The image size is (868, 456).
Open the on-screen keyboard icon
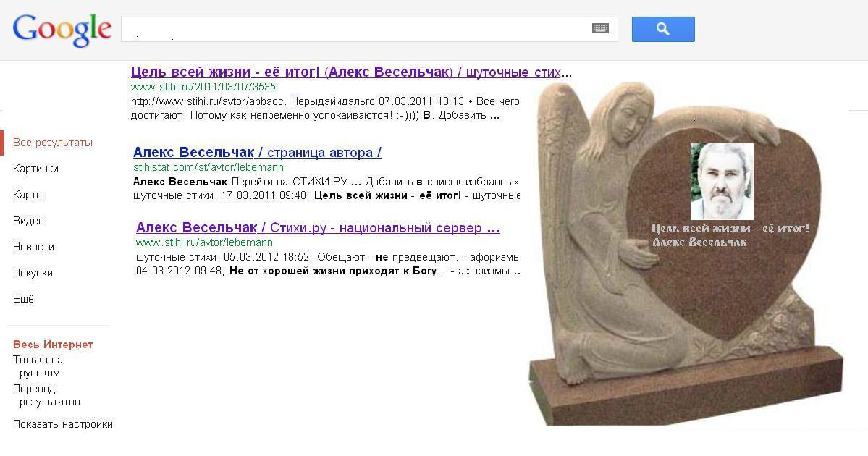tap(600, 29)
